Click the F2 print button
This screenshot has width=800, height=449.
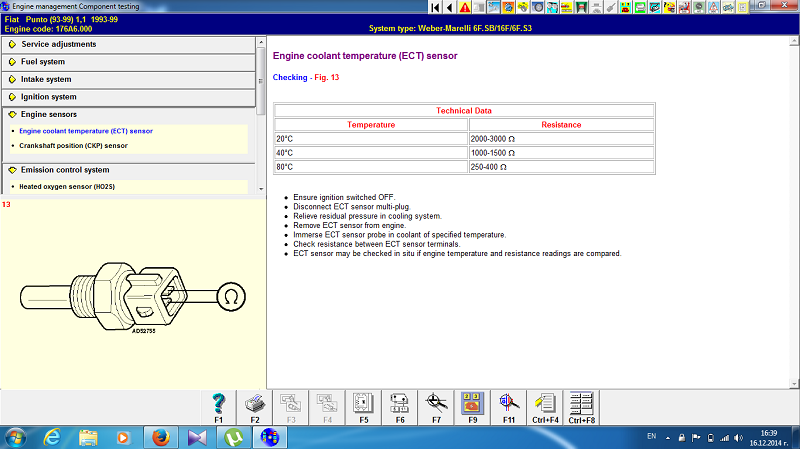(x=254, y=406)
